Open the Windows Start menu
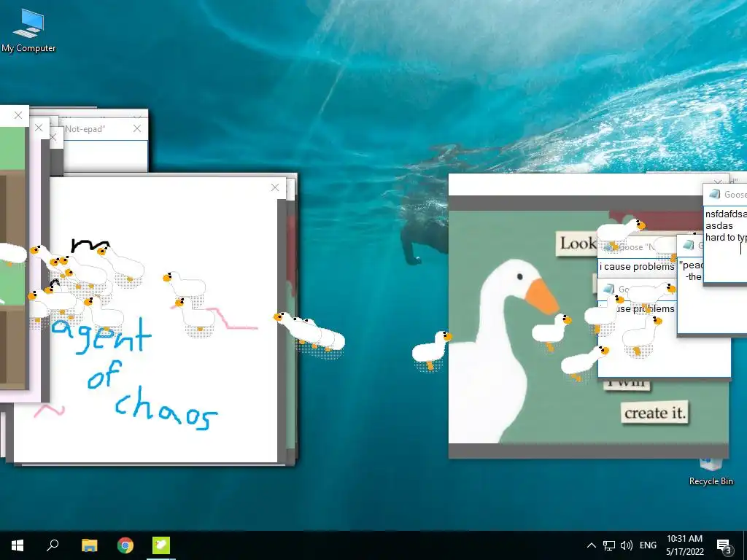 pyautogui.click(x=18, y=545)
